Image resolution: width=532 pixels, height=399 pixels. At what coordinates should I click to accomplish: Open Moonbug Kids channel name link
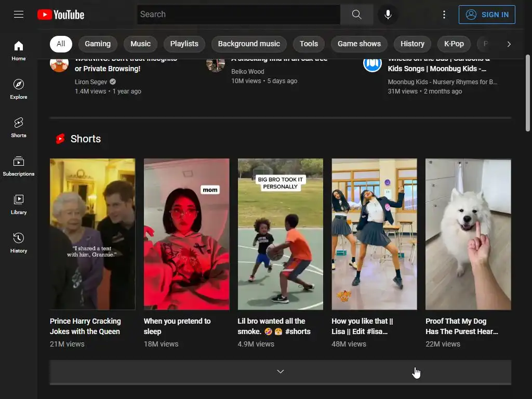443,82
